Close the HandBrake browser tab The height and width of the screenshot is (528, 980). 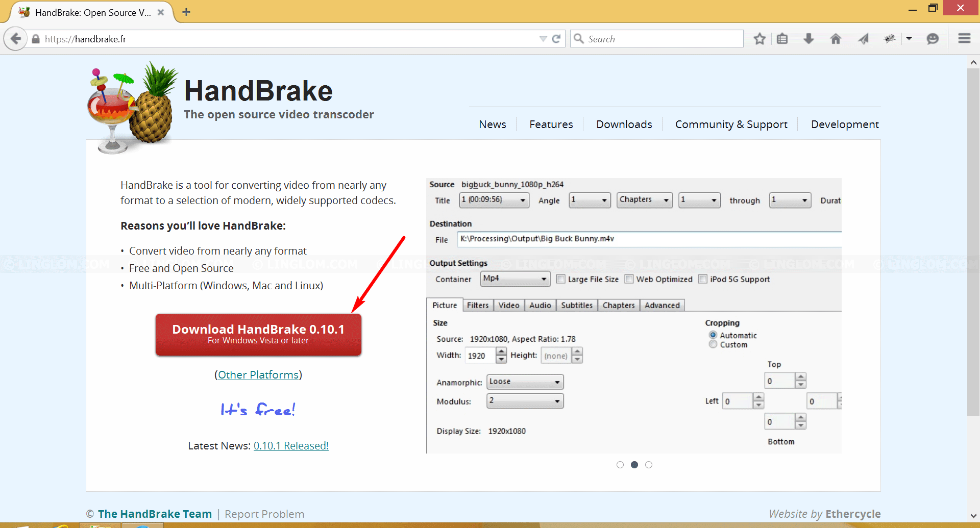(x=161, y=12)
